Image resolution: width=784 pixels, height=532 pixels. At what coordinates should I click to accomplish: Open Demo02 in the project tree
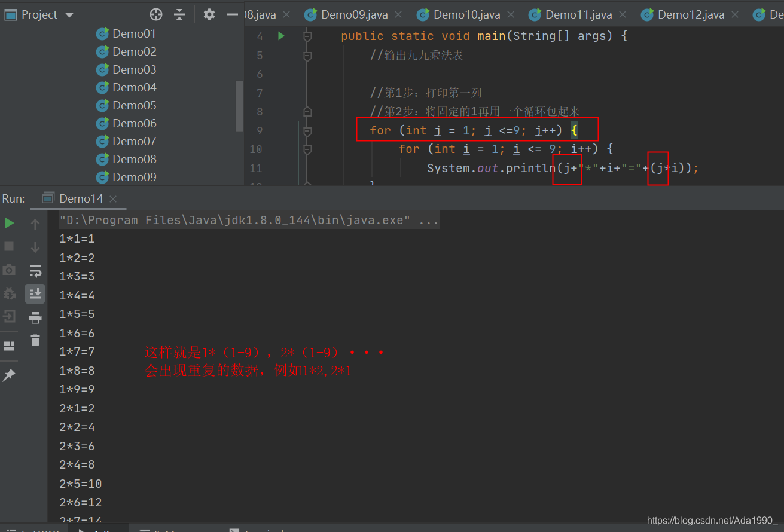click(126, 52)
